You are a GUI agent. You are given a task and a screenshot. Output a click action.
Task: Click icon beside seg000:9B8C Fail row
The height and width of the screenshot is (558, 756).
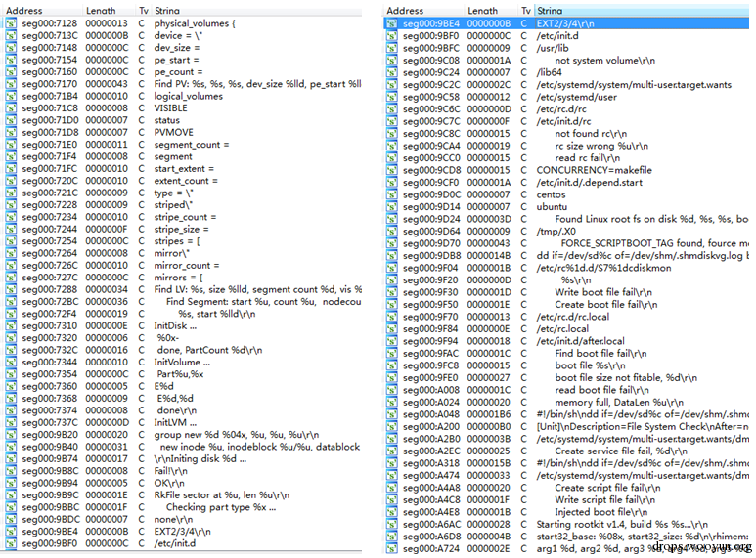[11, 471]
